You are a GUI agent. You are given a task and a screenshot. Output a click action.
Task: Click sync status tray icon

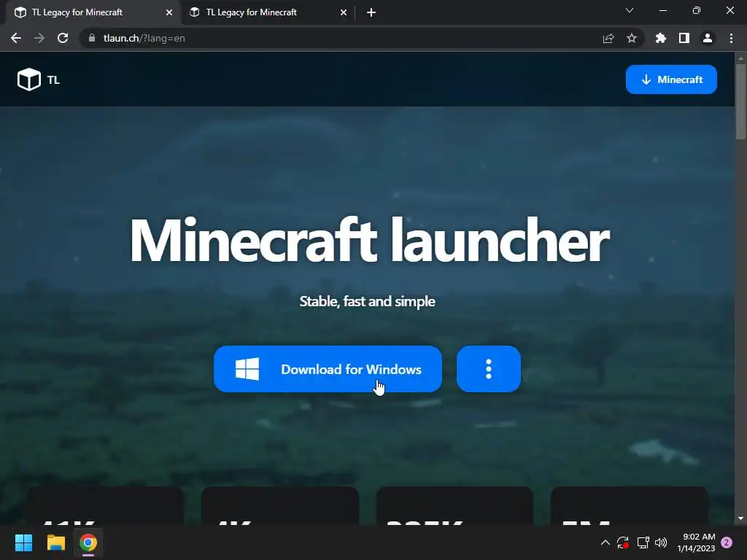pos(623,542)
